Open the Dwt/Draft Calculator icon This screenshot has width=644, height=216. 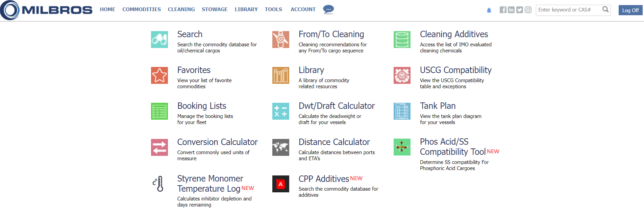[x=280, y=111]
